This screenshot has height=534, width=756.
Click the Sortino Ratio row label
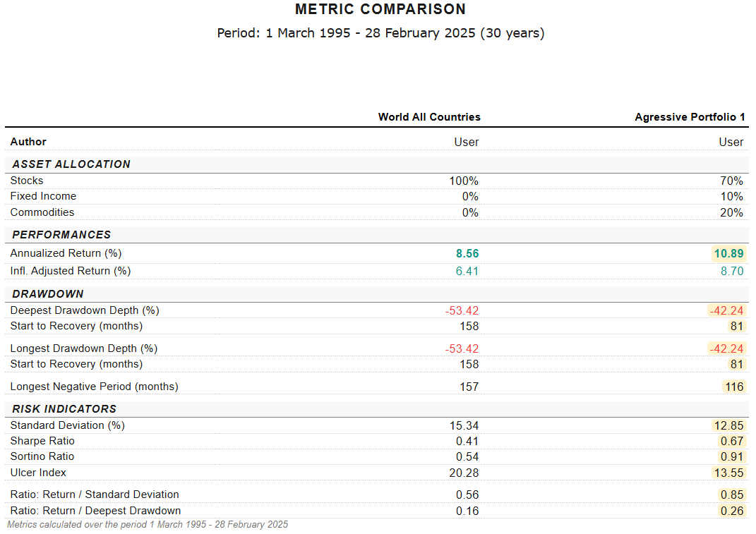[x=42, y=456]
